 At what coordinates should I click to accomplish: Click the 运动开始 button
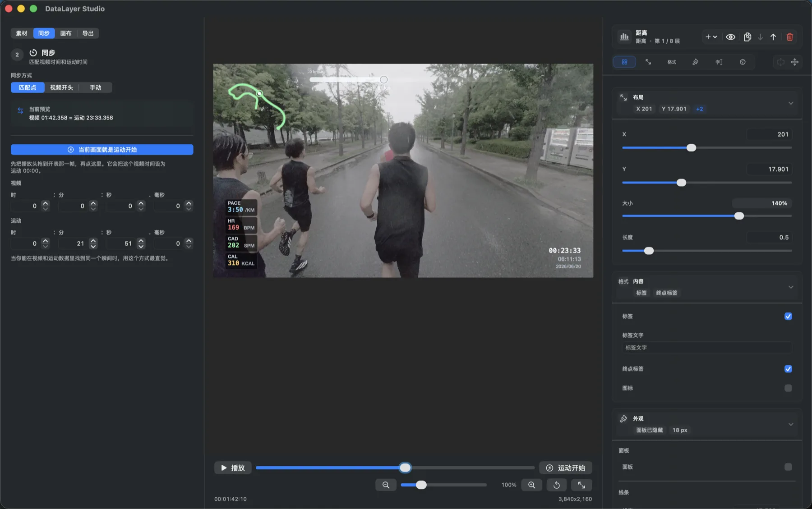pos(566,468)
